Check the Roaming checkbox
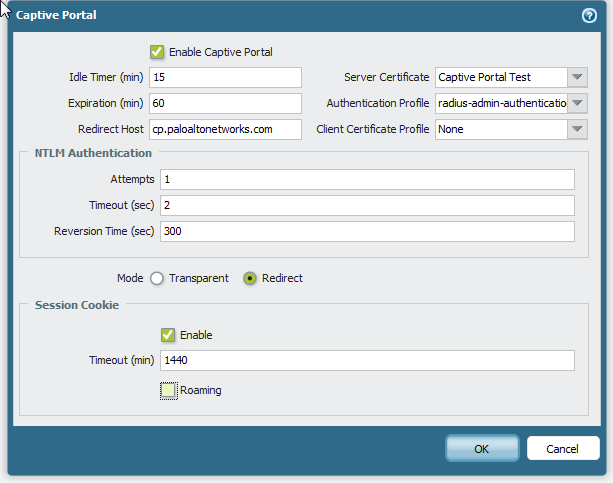613x483 pixels. (x=168, y=390)
